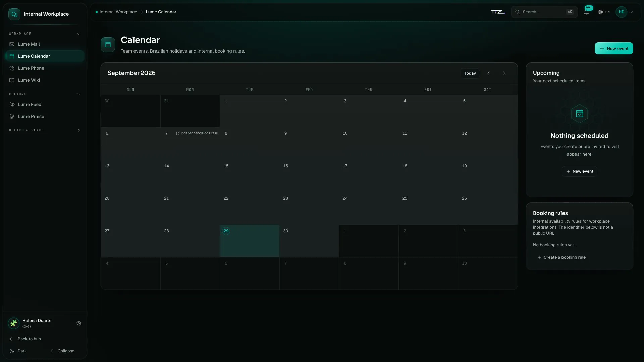Viewport: 644px width, 362px height.
Task: Click the Lume Feed icon
Action: click(x=12, y=104)
